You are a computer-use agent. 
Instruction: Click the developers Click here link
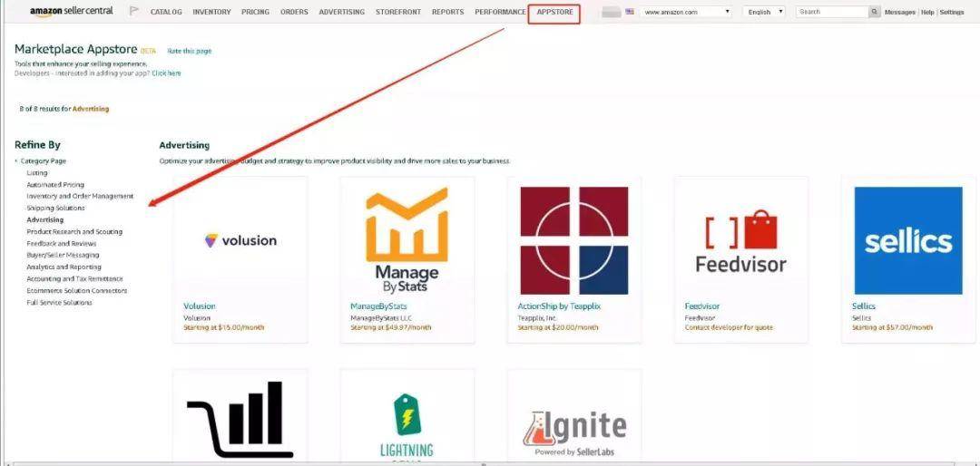pos(166,73)
